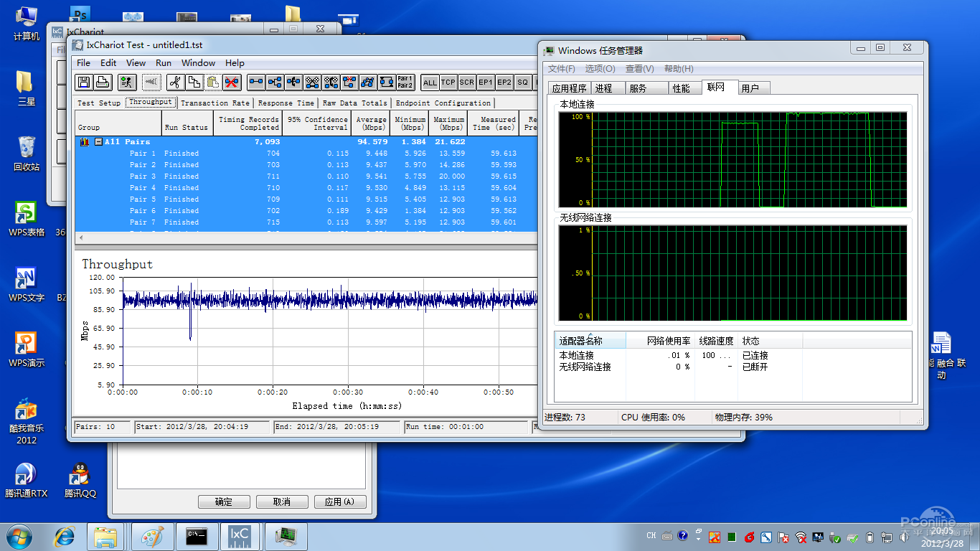Open the View menu in IxChariot
Viewport: 980px width, 551px height.
pyautogui.click(x=136, y=62)
